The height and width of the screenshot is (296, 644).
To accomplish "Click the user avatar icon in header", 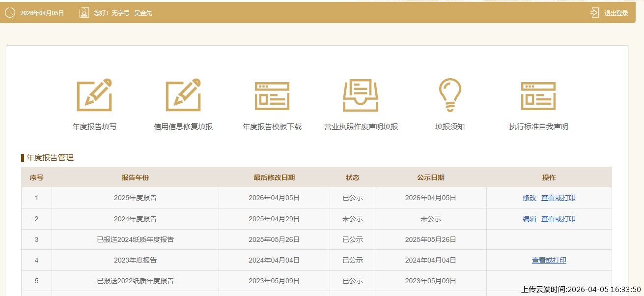I will (x=84, y=13).
